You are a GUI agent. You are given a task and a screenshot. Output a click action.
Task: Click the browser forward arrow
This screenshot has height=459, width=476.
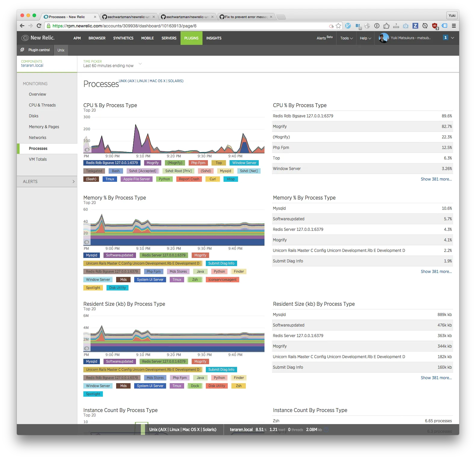(x=30, y=26)
